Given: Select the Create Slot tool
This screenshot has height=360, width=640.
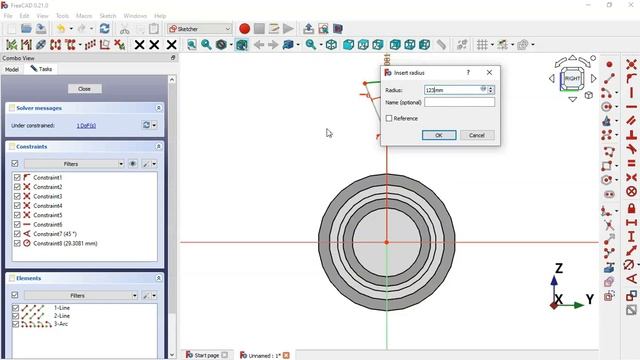Looking at the screenshot, I should coord(609,194).
